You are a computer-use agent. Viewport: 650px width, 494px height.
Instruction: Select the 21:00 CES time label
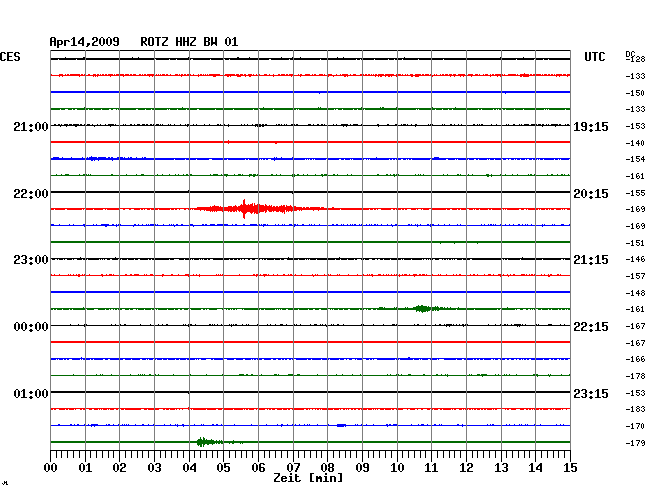pos(31,126)
